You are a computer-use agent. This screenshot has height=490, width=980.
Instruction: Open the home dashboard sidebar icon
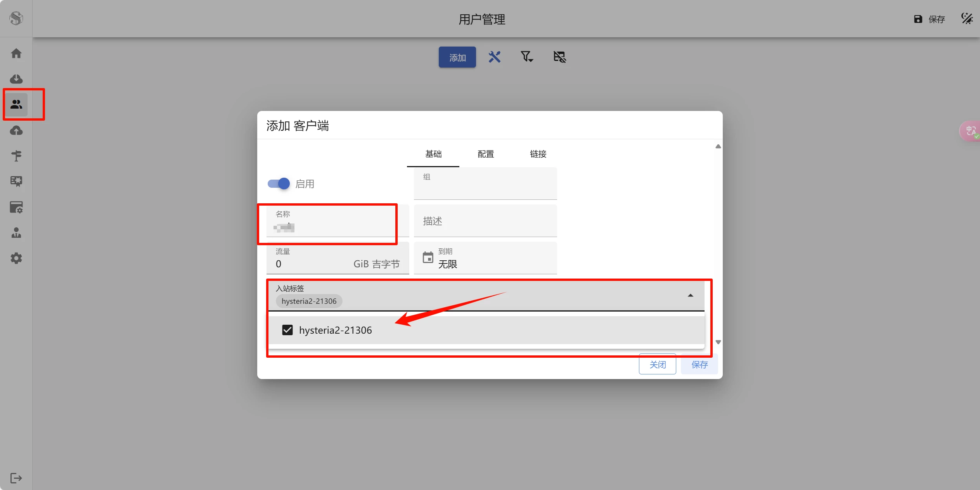coord(16,53)
